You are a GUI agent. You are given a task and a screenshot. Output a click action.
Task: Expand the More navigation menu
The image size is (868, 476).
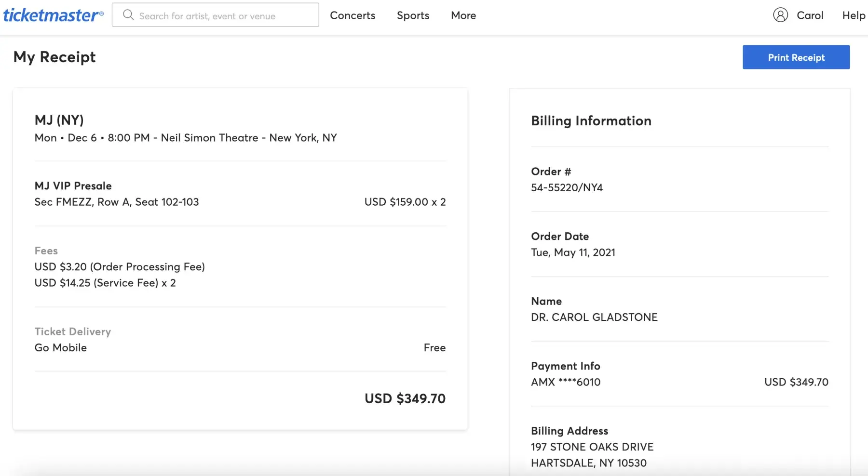tap(463, 15)
